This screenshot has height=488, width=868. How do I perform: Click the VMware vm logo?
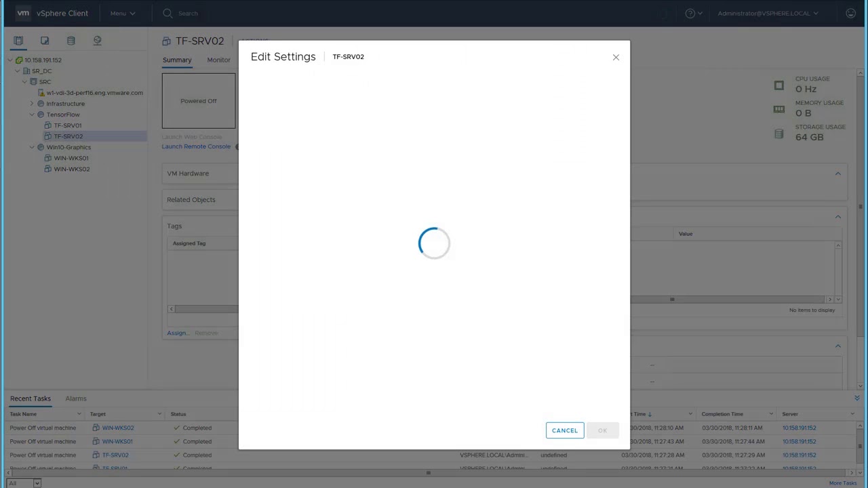click(23, 13)
